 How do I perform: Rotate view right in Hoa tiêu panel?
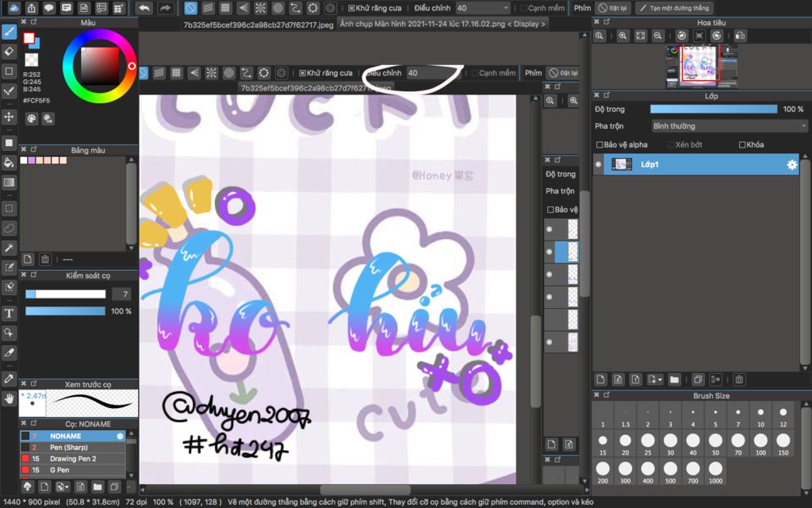[x=717, y=36]
